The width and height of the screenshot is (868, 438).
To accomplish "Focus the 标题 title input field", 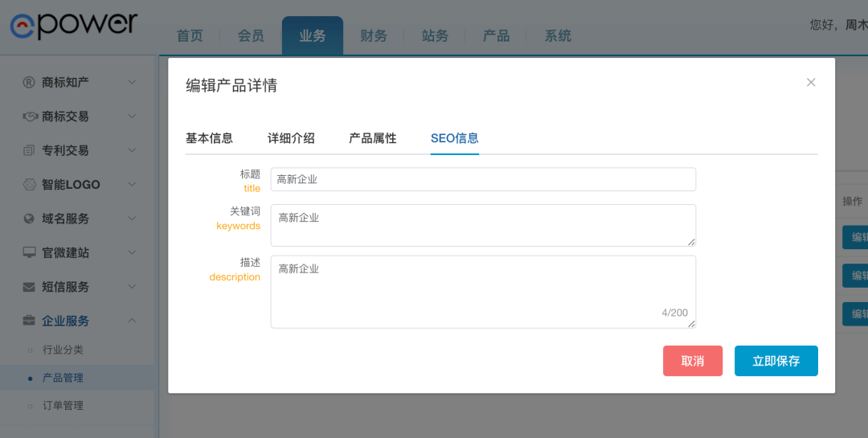I will [483, 179].
